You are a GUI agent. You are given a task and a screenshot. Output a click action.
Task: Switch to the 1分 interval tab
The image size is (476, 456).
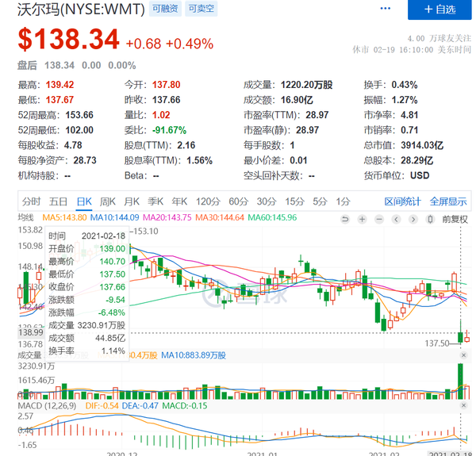click(x=343, y=201)
